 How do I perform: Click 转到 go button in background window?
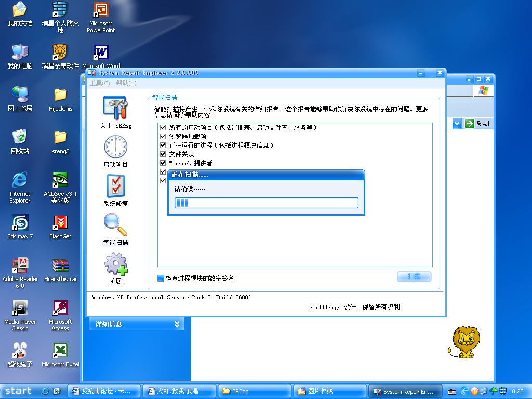point(477,124)
